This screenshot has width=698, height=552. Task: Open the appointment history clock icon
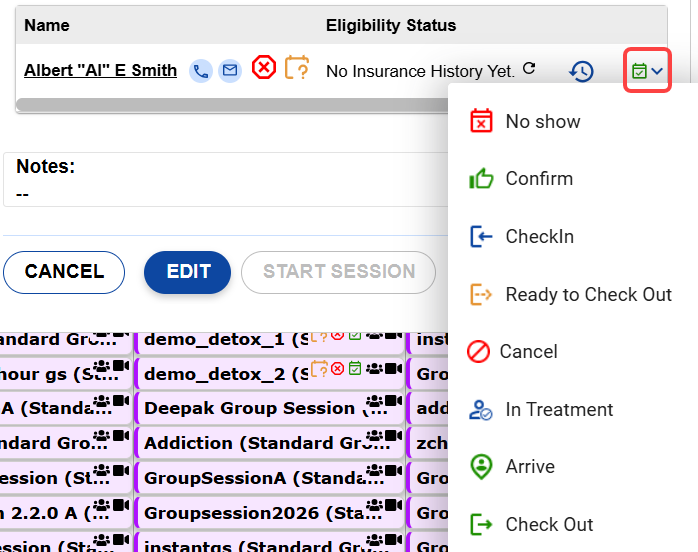pyautogui.click(x=581, y=71)
